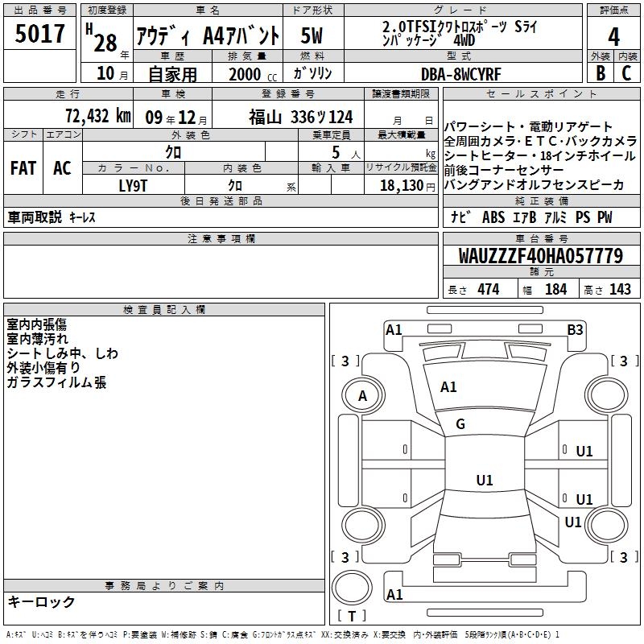The height and width of the screenshot is (644, 644).
Task: Click the G windshield mark on the car diagram
Action: point(460,424)
